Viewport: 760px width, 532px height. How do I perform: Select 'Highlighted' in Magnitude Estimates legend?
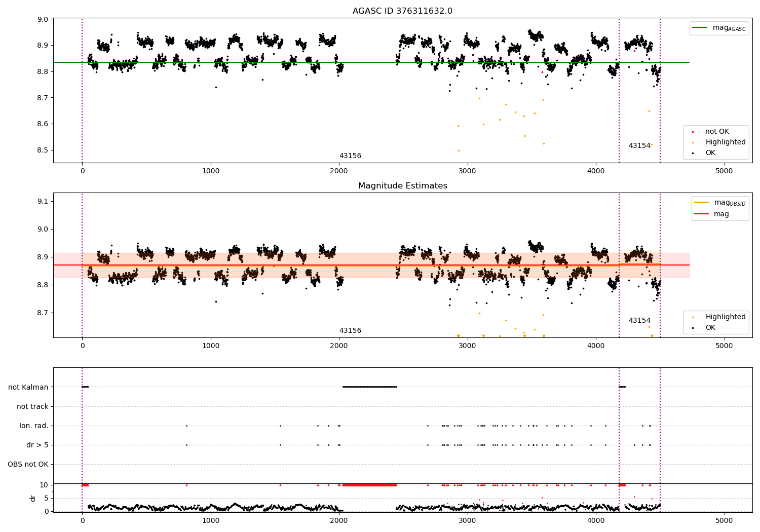pos(726,317)
